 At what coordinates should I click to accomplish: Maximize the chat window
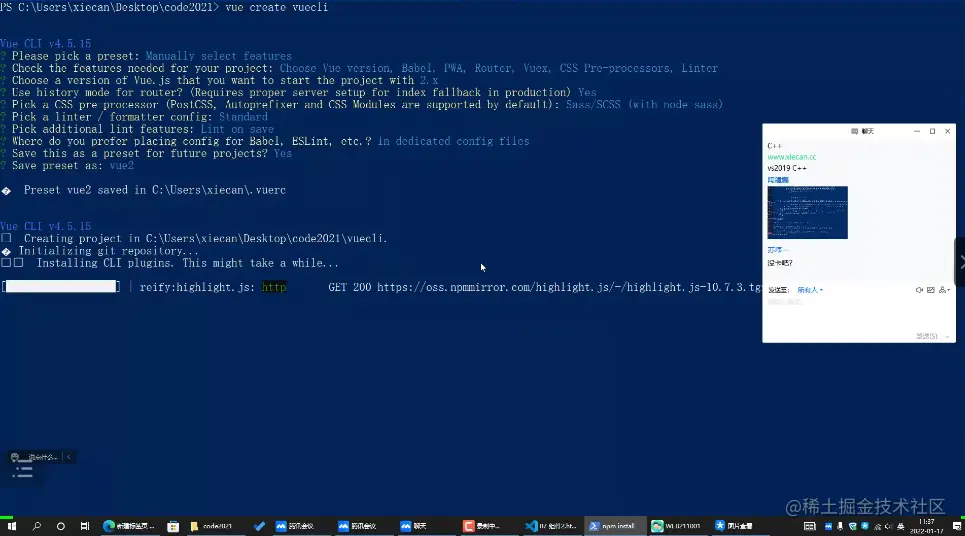[932, 131]
